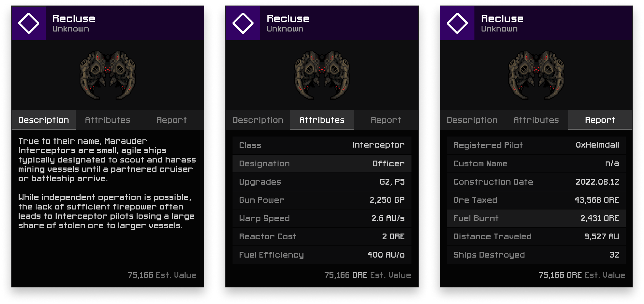Viewport: 644px width, 304px height.
Task: Open Attributes tab on the left card
Action: tap(108, 120)
